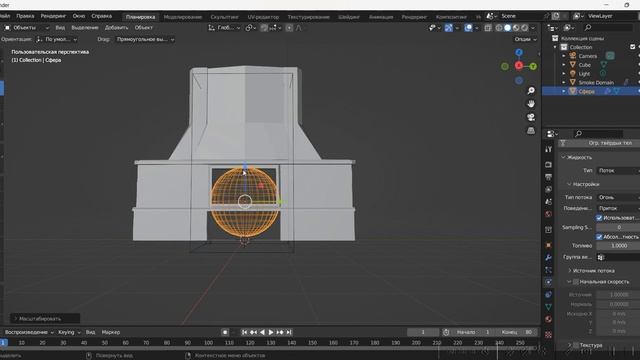Viewport: 640px width, 360px height.
Task: Open the Drag Прямоугольное выделение dropdown
Action: pos(144,40)
